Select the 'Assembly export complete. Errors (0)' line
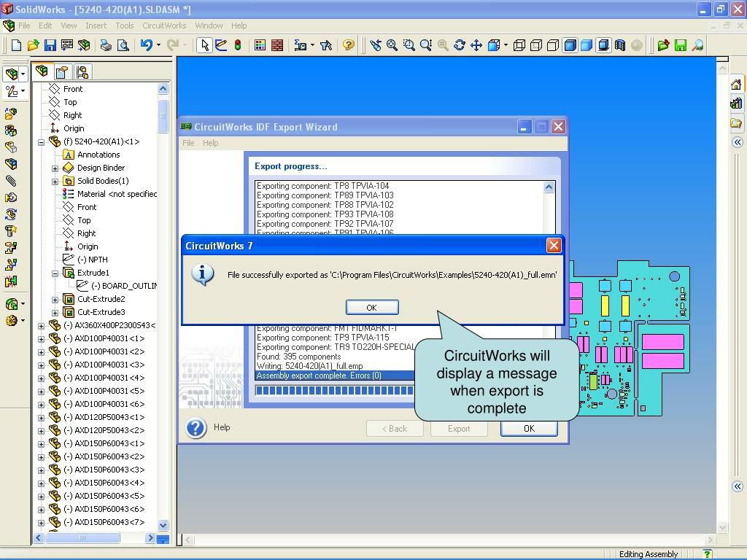747x560 pixels. tap(336, 376)
